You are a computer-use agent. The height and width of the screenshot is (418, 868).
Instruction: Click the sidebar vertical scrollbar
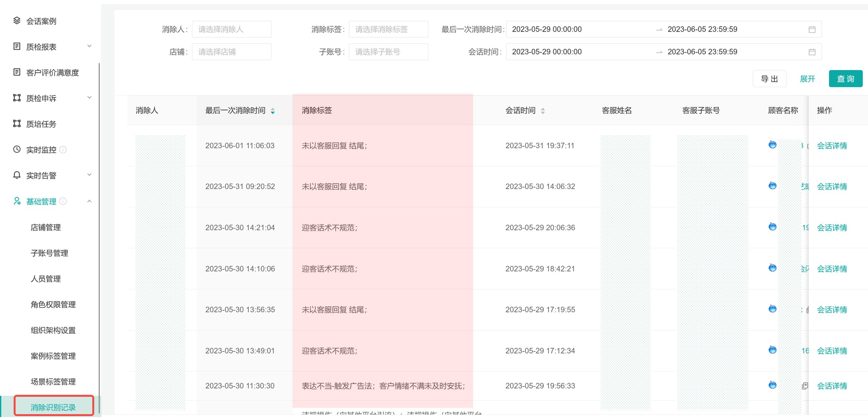[99, 238]
